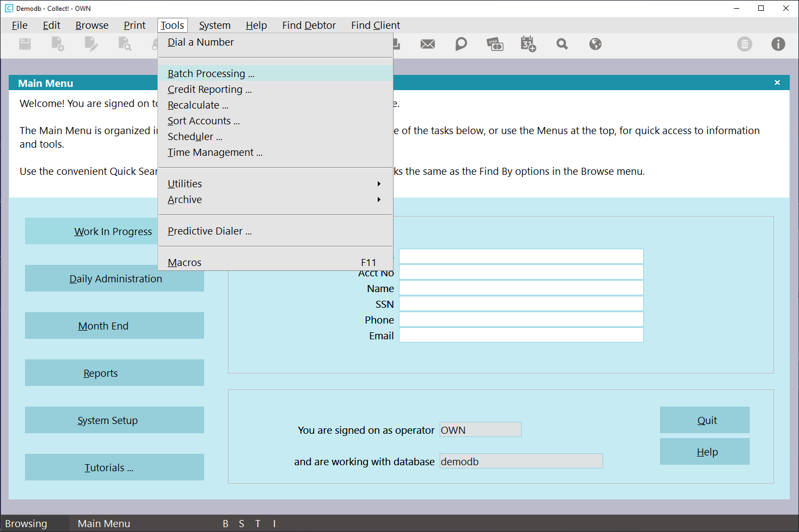Click the Find document magnifier icon

coord(125,44)
